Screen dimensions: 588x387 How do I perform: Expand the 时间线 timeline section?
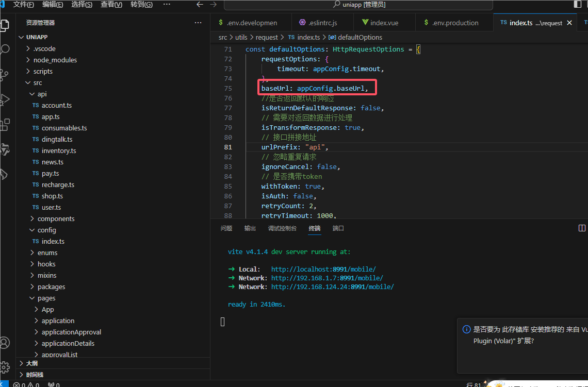point(21,375)
